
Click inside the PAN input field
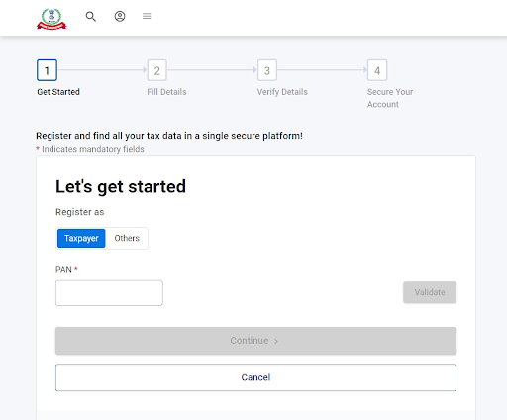109,293
